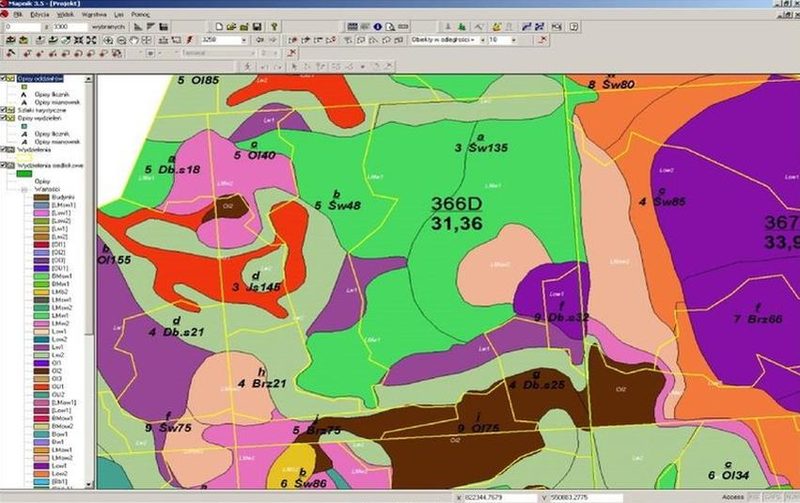Click the descending sort icon
Viewport: 800px width, 503px height.
[151, 27]
